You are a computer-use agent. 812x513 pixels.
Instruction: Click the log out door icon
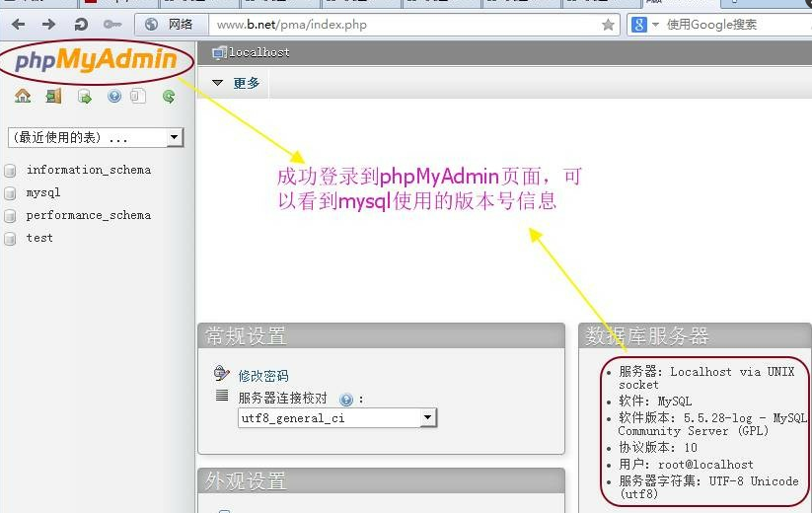tap(53, 97)
